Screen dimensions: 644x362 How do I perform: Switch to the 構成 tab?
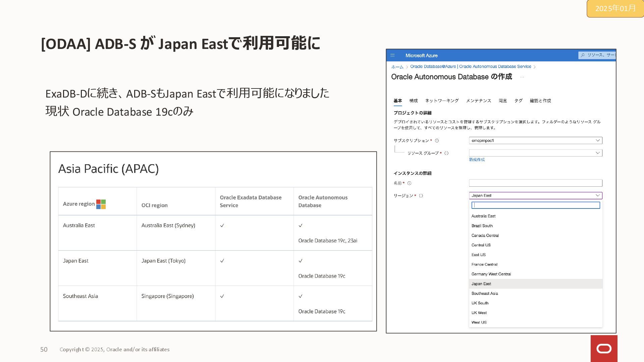(413, 101)
